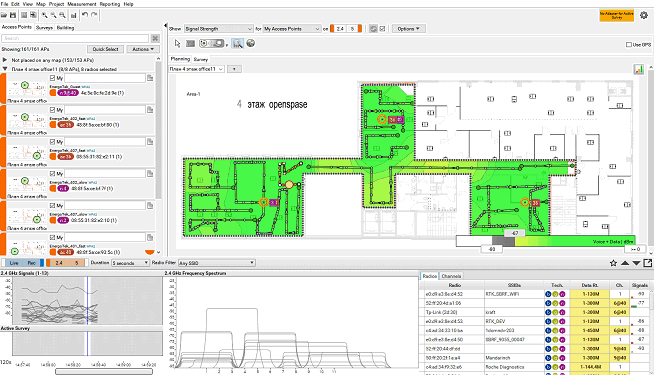Switch to the Planning tab
The image size is (654, 375).
(180, 59)
